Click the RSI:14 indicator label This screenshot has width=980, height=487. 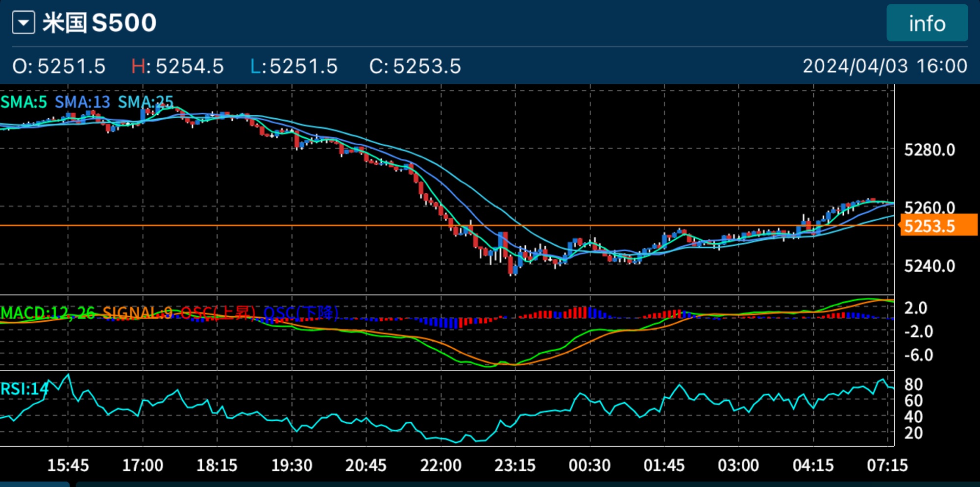coord(24,389)
